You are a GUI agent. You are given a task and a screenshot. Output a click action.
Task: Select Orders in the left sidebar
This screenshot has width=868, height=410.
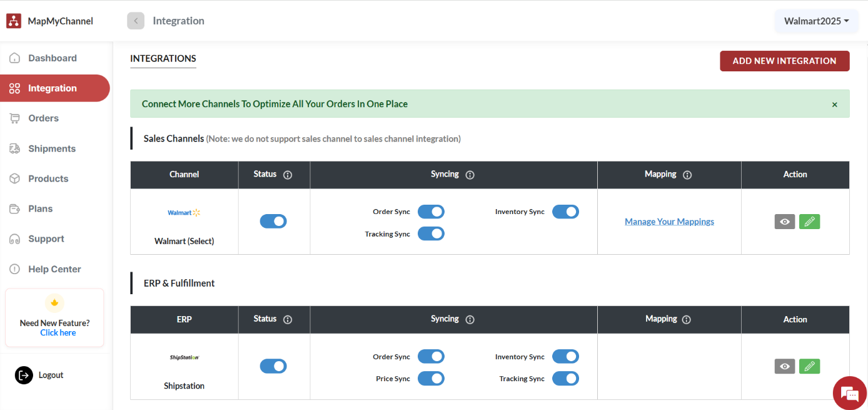[43, 118]
